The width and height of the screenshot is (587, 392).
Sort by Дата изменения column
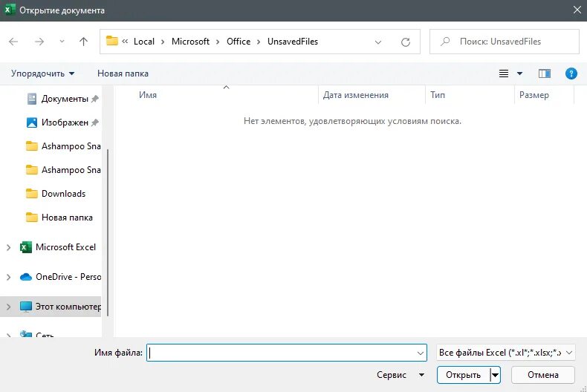pos(356,95)
